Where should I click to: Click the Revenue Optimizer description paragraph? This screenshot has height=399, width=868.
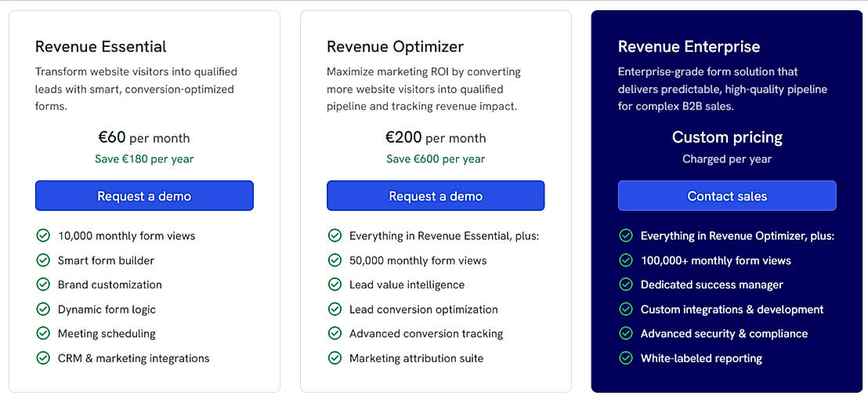424,89
